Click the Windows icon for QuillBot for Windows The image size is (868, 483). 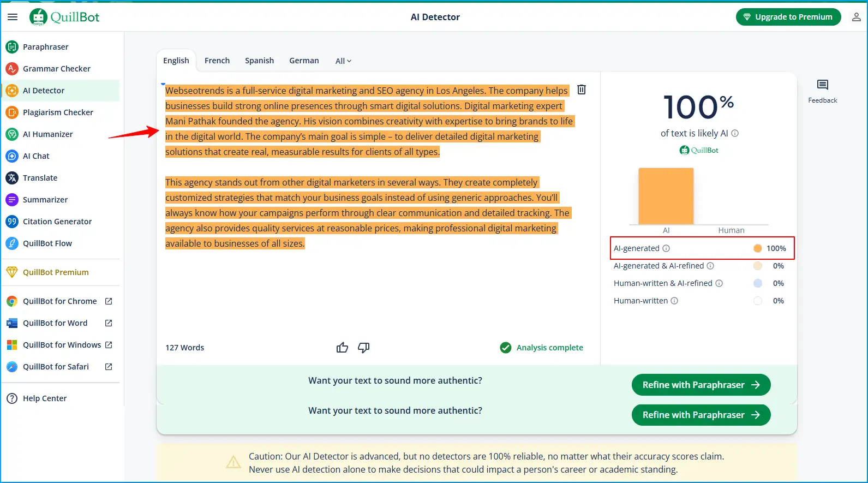[12, 345]
